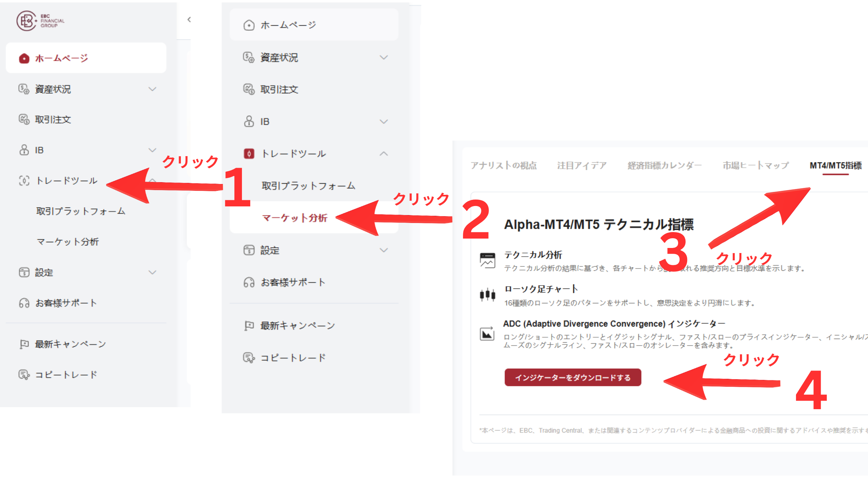Click コピートレード icon in middle sidebar
This screenshot has height=484, width=868.
point(249,357)
